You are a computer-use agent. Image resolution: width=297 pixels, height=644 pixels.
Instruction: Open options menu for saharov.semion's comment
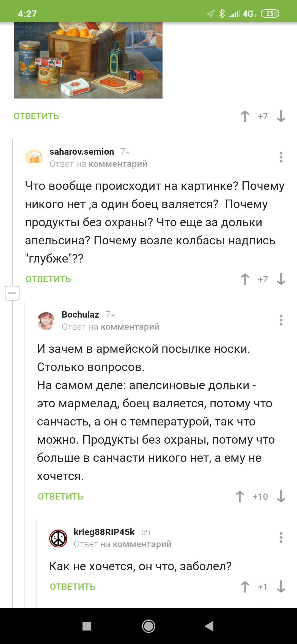pyautogui.click(x=281, y=157)
